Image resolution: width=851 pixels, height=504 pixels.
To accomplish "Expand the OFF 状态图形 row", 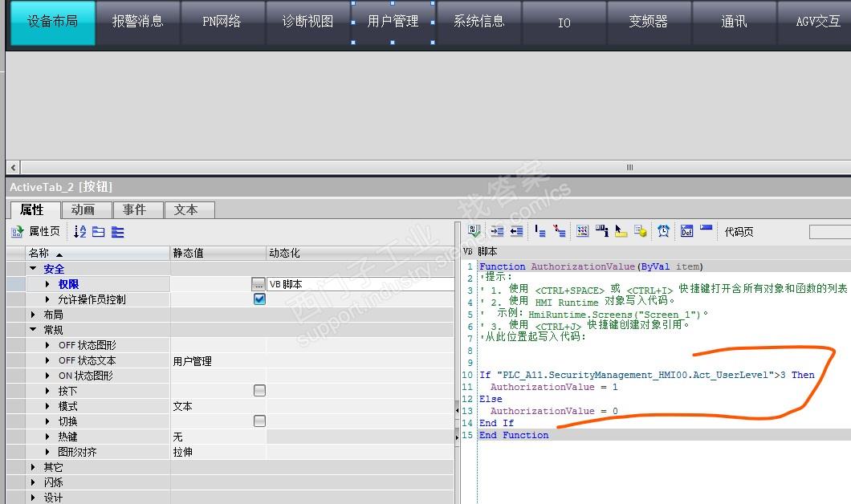I will coord(47,345).
